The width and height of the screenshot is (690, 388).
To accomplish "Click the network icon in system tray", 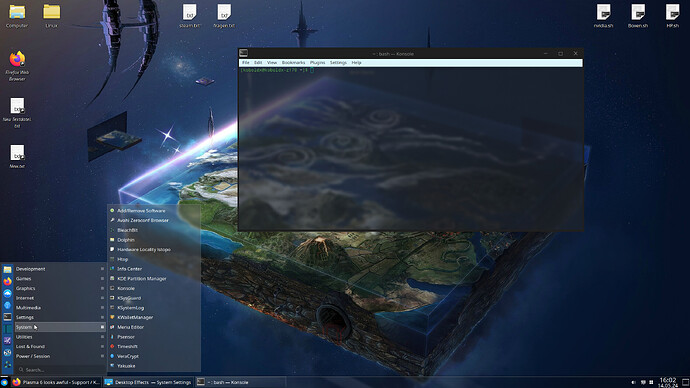I will (x=643, y=382).
